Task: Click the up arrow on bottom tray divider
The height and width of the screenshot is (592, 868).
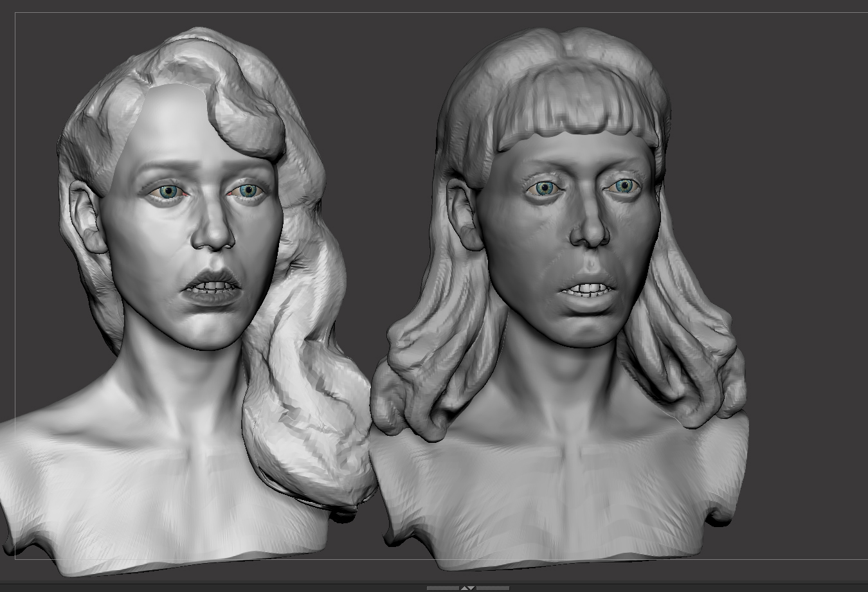Action: pyautogui.click(x=464, y=588)
